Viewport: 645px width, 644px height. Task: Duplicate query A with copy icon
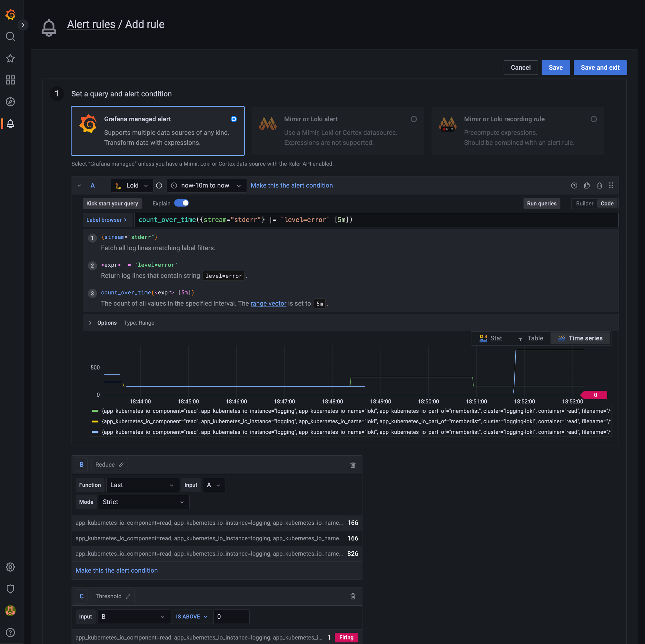tap(587, 186)
